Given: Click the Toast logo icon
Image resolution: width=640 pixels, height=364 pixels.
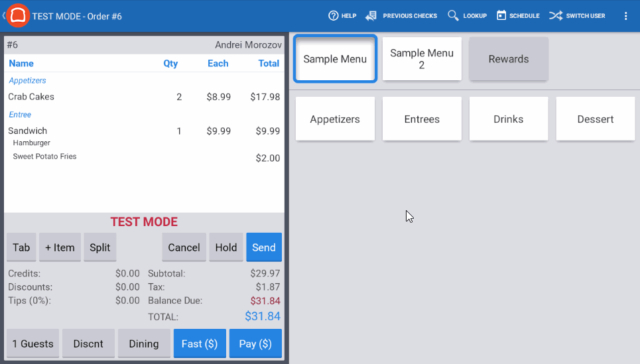Looking at the screenshot, I should (x=17, y=15).
